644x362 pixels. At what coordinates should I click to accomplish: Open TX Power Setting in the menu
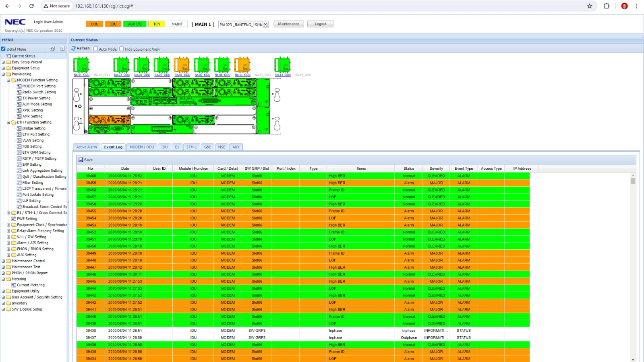(x=36, y=98)
